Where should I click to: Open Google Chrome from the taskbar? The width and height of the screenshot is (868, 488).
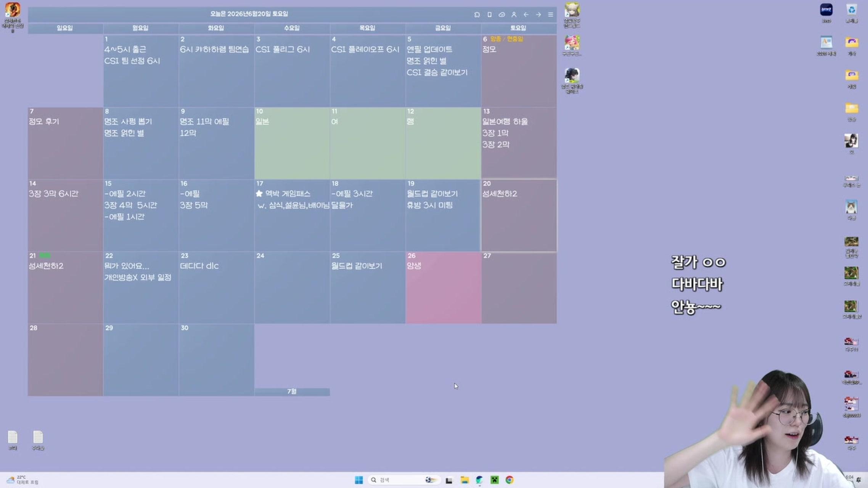[x=510, y=480]
